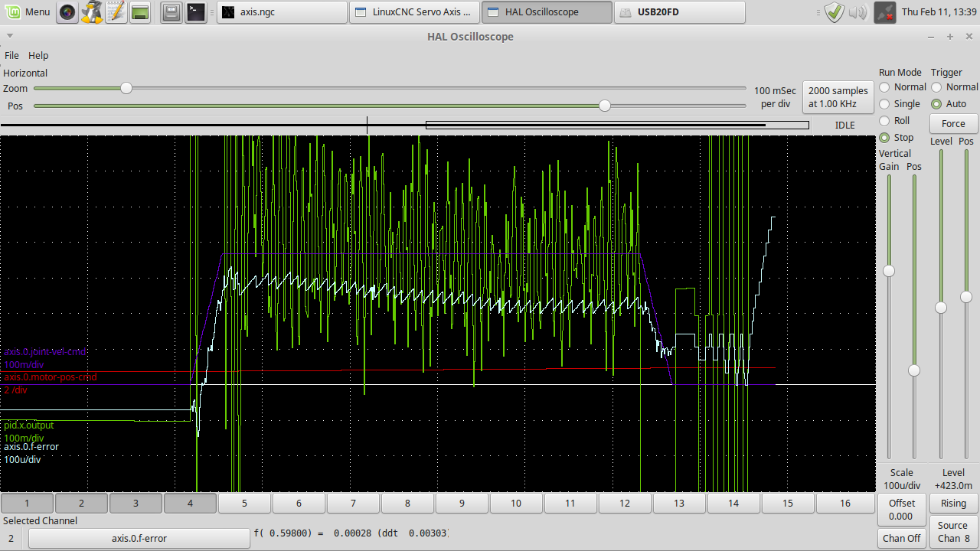The image size is (980, 551).
Task: Click the Chan Off button
Action: [x=901, y=538]
